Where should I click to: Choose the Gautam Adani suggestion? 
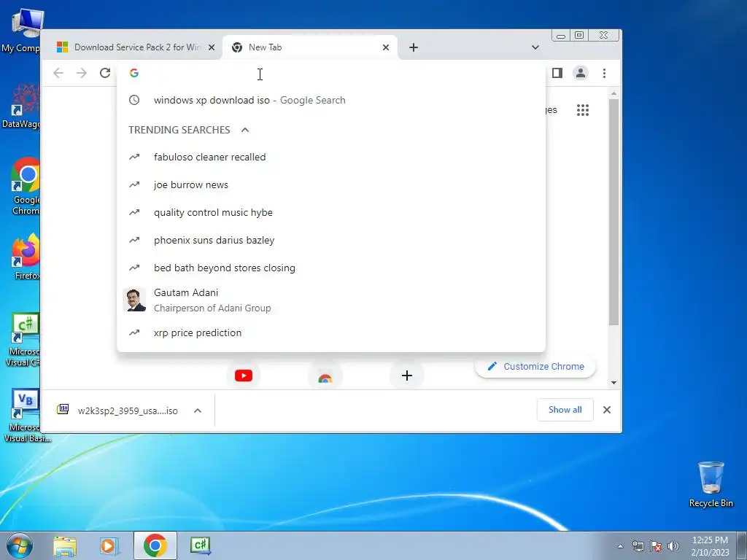pyautogui.click(x=331, y=300)
